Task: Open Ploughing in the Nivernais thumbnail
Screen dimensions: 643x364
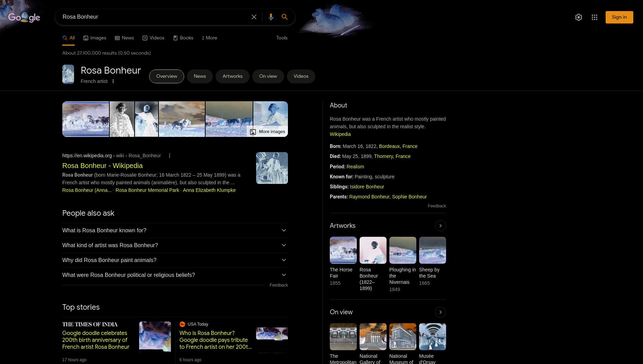Action: [403, 250]
